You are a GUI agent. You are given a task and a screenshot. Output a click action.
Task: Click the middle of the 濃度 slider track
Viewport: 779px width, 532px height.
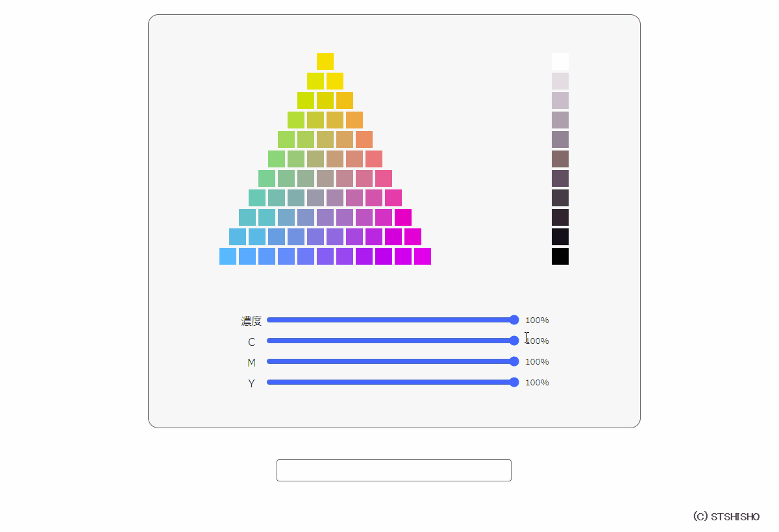point(391,320)
